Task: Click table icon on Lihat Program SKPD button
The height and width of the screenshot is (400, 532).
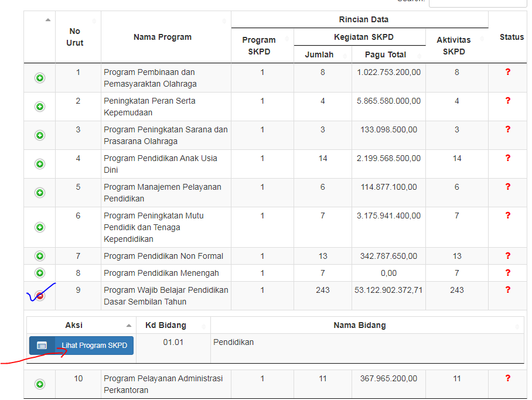Action: [x=42, y=346]
